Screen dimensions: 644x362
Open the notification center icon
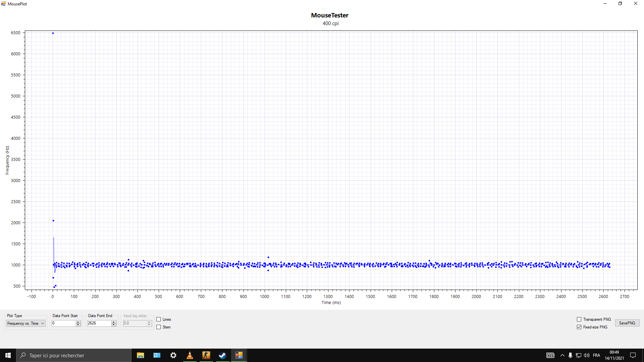click(x=633, y=355)
